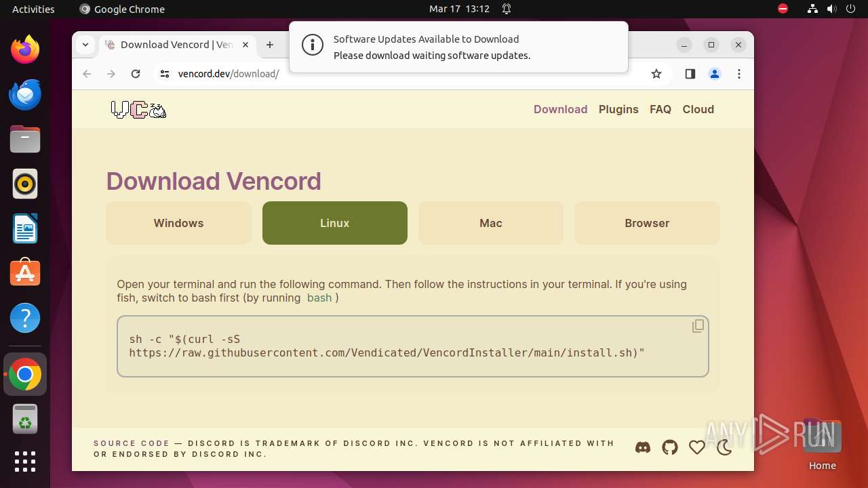Close the Download Vencord tab
Image resolution: width=868 pixels, height=488 pixels.
point(245,45)
